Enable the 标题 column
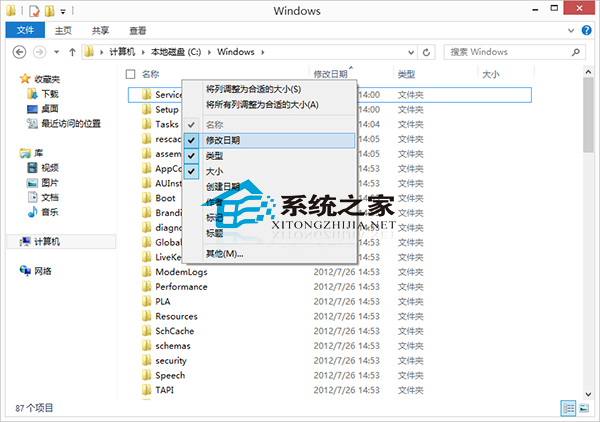The height and width of the screenshot is (422, 600). (x=269, y=233)
